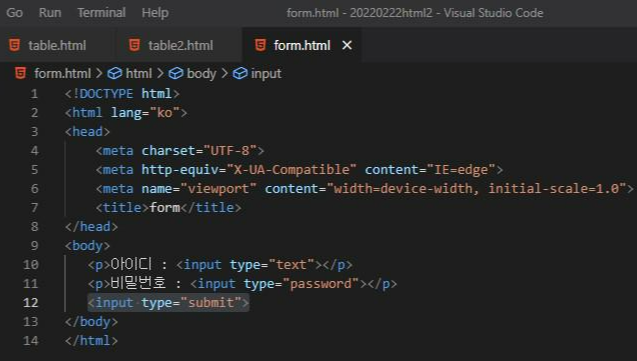The height and width of the screenshot is (361, 637).
Task: Close the form.html tab
Action: [347, 45]
